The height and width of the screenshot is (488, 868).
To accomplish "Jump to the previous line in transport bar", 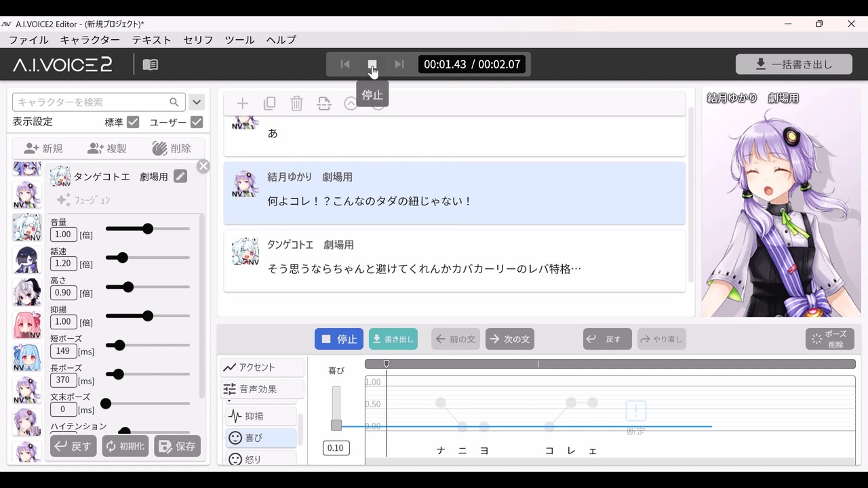I will (345, 64).
